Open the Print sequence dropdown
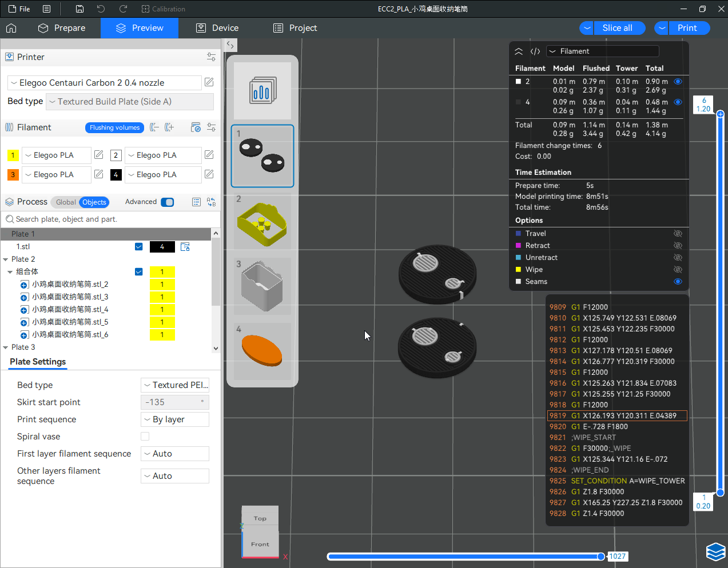Image resolution: width=728 pixels, height=568 pixels. click(x=174, y=419)
